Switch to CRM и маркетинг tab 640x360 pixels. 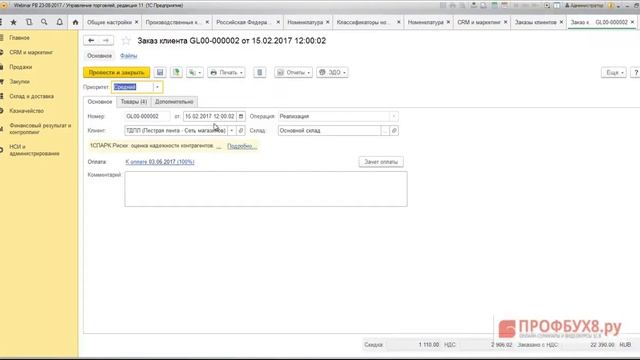click(x=478, y=22)
